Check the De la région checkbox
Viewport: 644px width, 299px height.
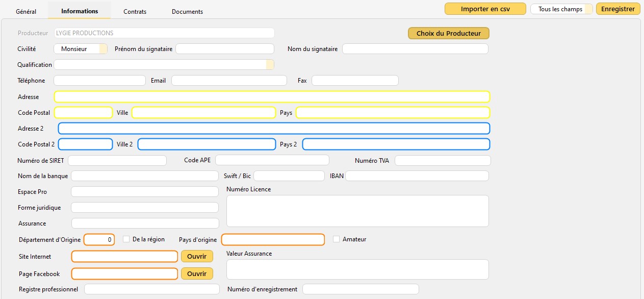pos(126,239)
